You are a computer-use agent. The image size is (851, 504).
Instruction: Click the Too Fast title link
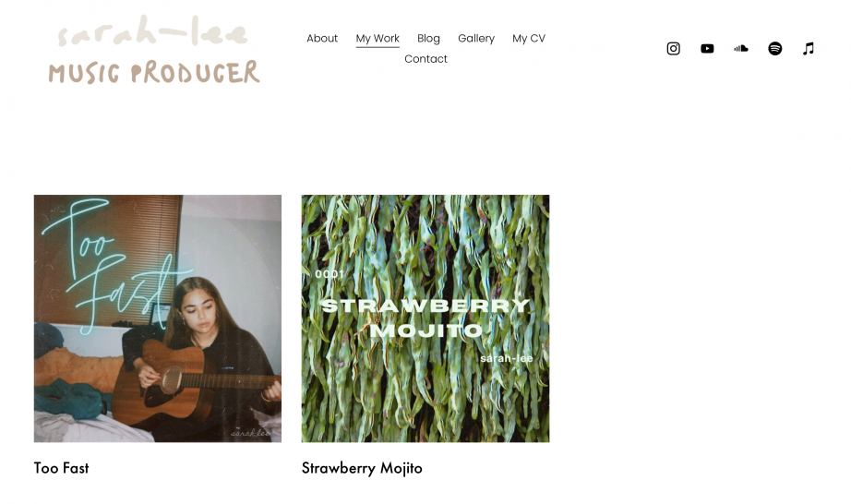tap(61, 468)
